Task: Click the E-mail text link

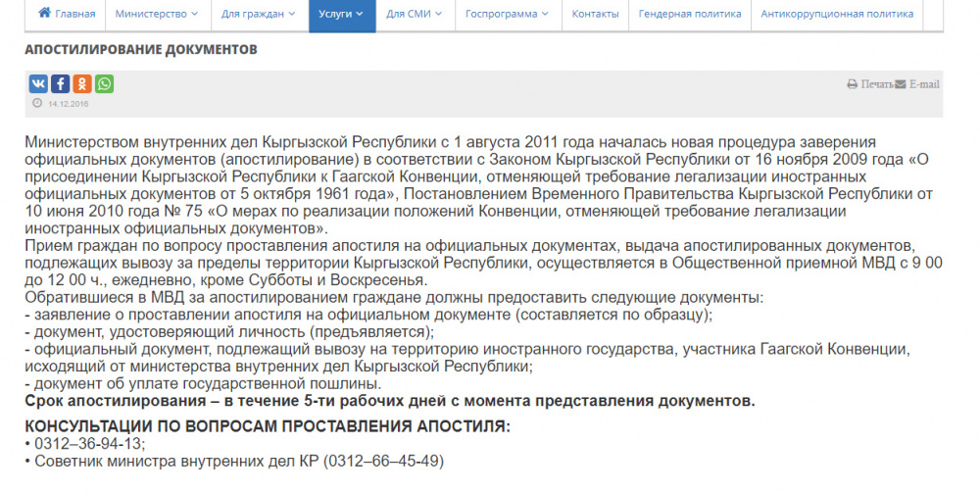Action: [x=924, y=84]
